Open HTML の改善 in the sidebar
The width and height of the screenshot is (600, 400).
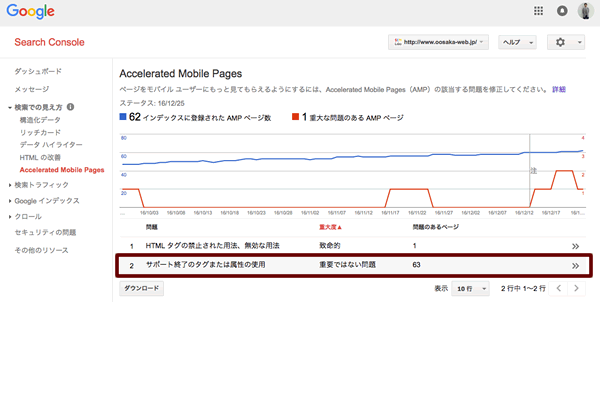[x=40, y=157]
